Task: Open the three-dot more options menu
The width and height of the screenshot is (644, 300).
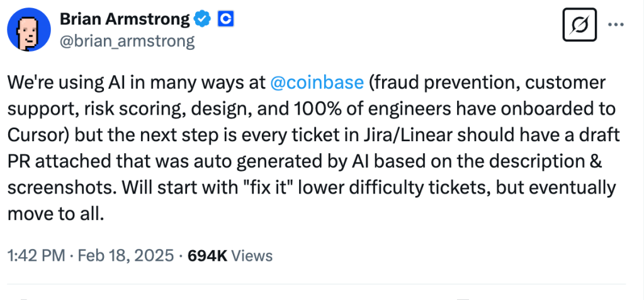Action: [x=616, y=26]
